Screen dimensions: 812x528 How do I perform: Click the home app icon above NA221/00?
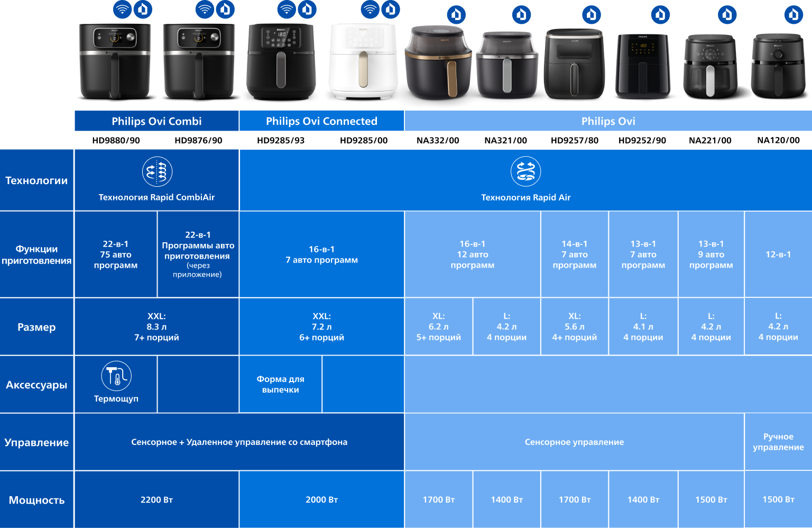727,14
